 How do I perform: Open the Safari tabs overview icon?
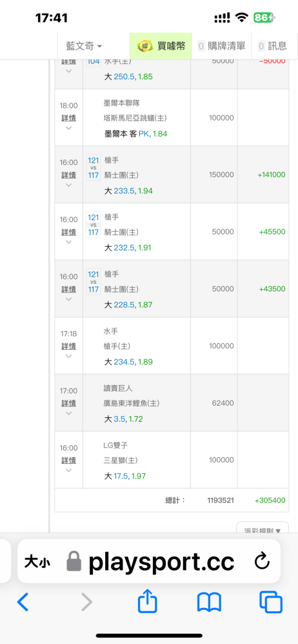click(x=271, y=602)
